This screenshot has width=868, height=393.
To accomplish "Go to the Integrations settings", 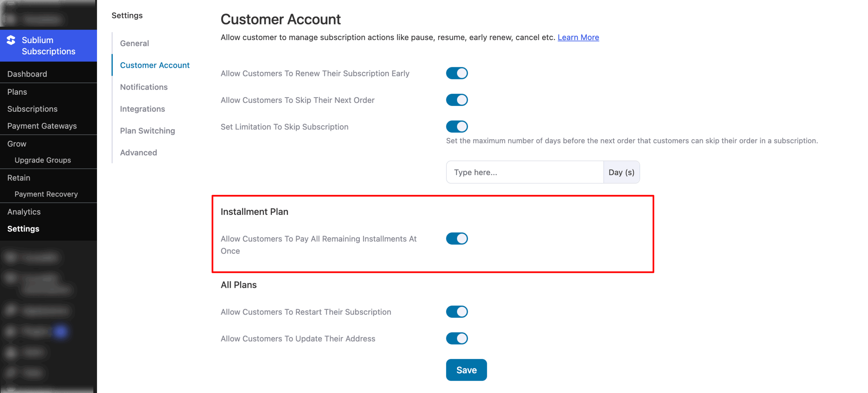I will tap(142, 109).
